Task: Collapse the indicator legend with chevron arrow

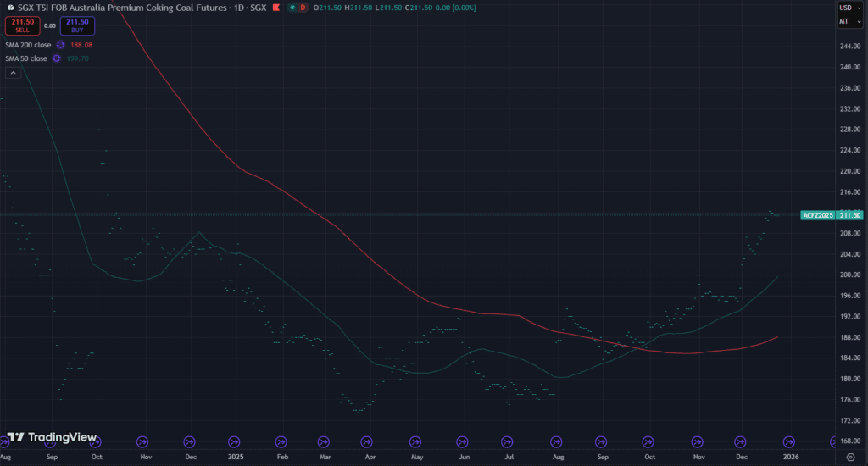Action: click(14, 74)
